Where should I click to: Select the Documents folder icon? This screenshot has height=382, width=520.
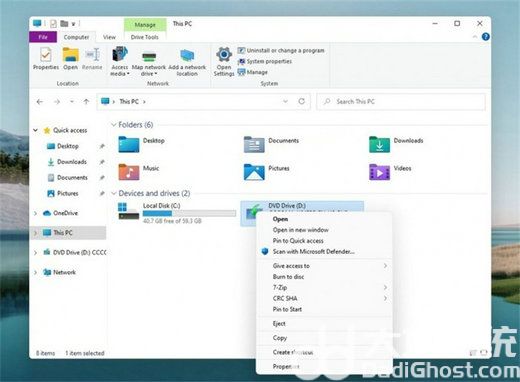click(x=254, y=144)
